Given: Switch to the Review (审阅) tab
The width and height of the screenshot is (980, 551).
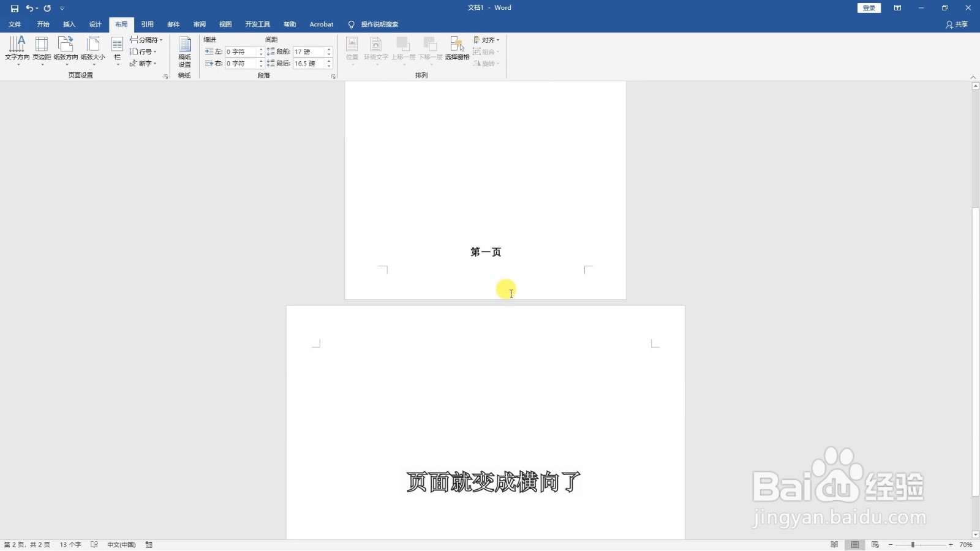Looking at the screenshot, I should click(200, 24).
